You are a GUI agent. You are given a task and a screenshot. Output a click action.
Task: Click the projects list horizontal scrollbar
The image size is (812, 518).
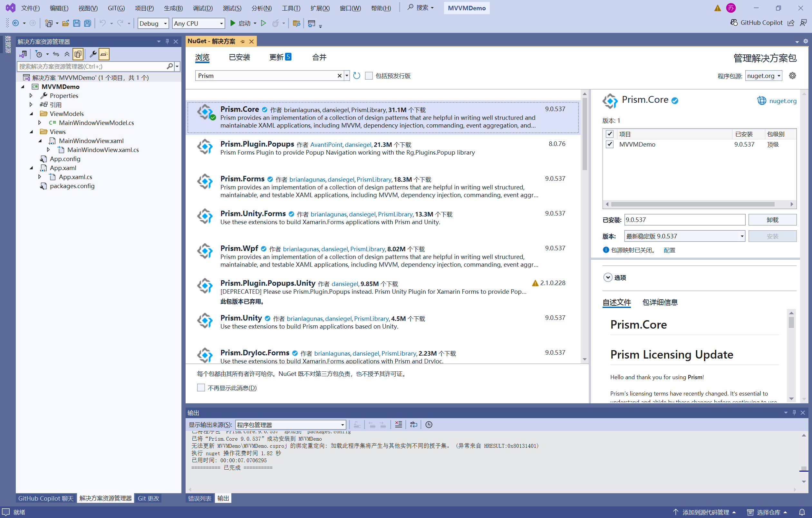coord(693,204)
